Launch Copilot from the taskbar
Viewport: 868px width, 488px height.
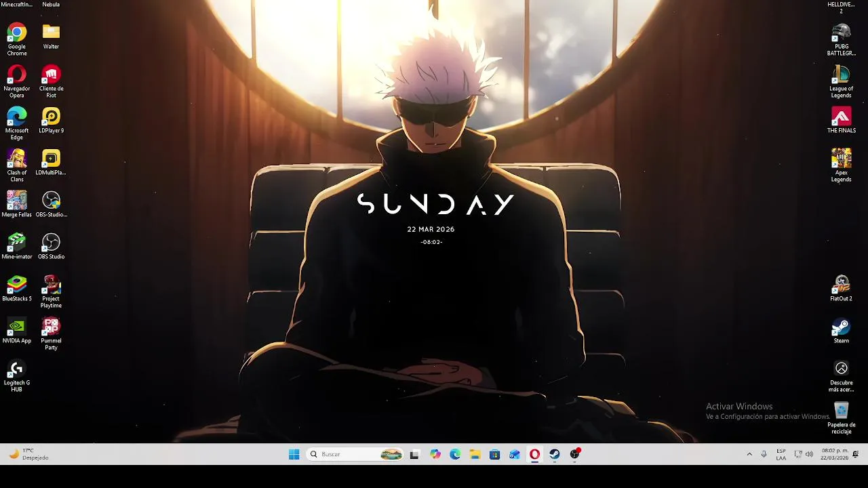pos(435,454)
